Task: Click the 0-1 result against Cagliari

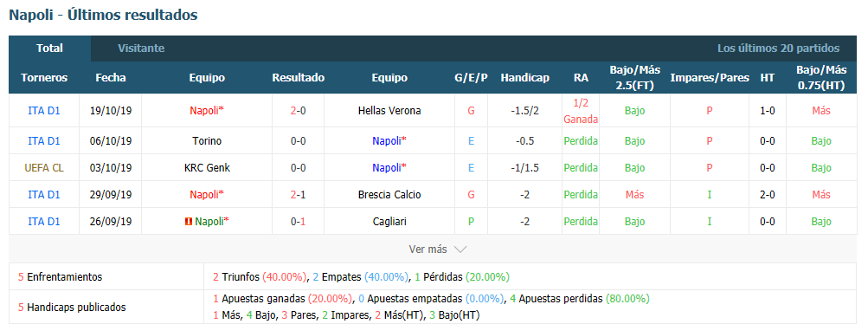Action: pos(298,222)
